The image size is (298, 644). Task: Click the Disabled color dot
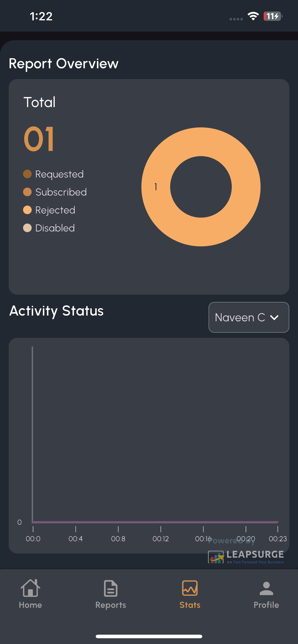click(x=27, y=228)
